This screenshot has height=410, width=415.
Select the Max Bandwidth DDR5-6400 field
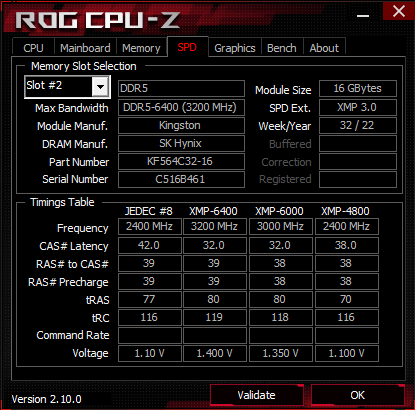point(181,107)
